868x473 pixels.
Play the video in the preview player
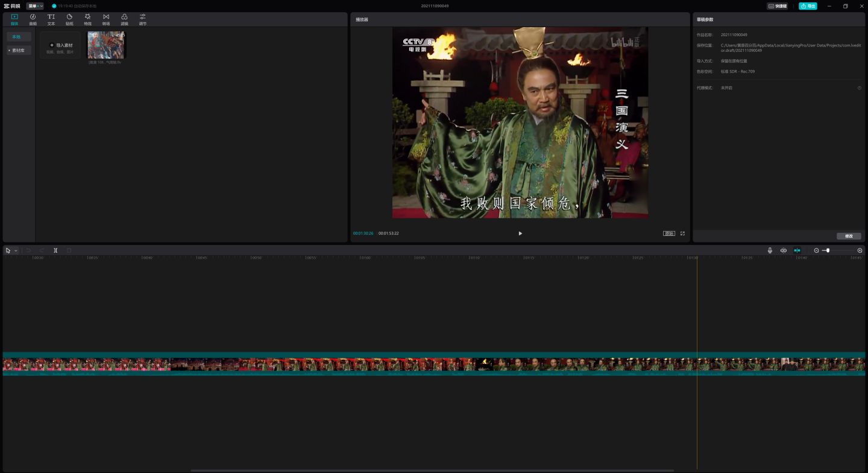click(x=520, y=233)
